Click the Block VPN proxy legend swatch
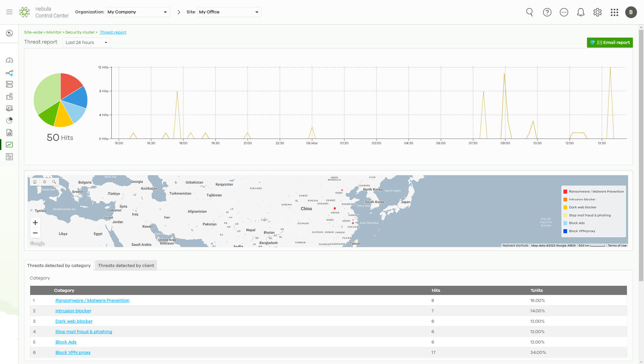644x364 pixels. pos(565,231)
